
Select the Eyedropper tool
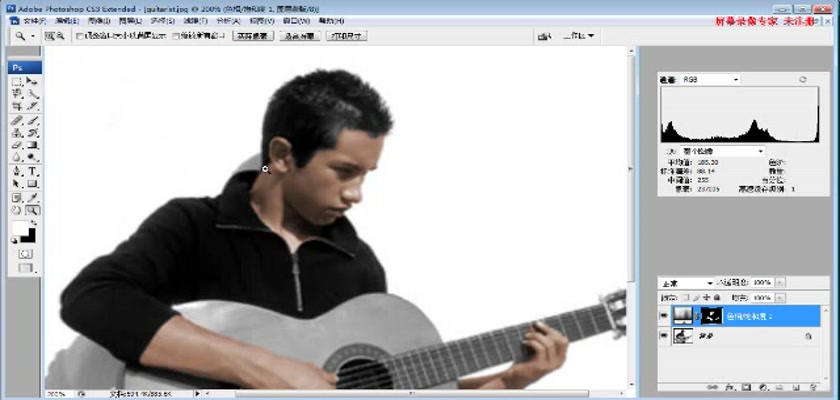32,198
